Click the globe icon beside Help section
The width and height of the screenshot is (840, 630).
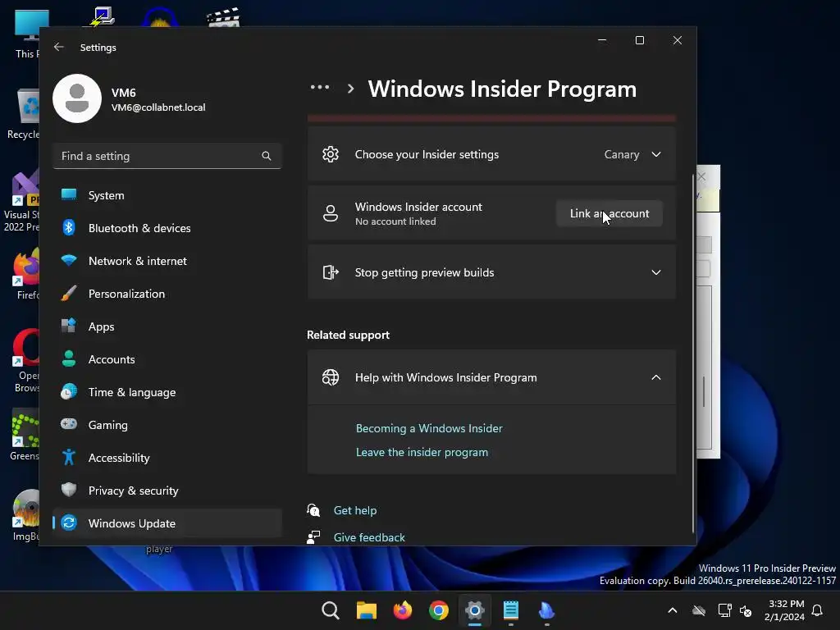click(x=331, y=377)
